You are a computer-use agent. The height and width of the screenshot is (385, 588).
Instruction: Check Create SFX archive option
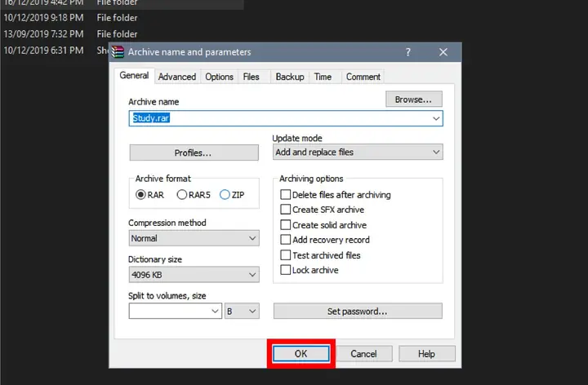pyautogui.click(x=286, y=210)
